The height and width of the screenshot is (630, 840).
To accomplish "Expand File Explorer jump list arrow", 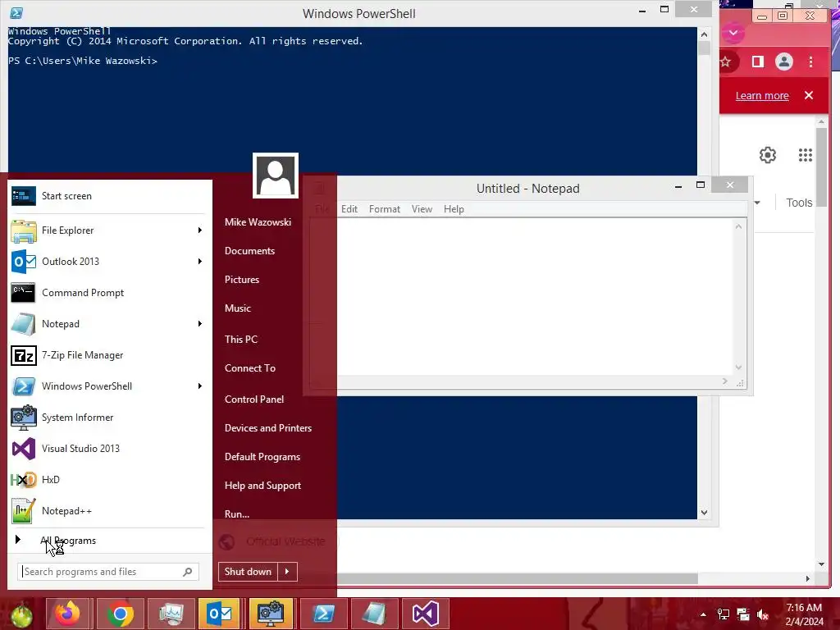I will (200, 231).
